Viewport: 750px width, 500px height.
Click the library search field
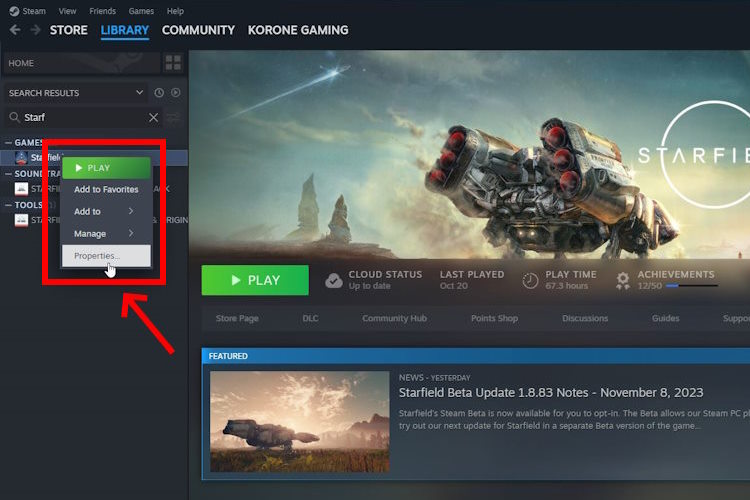83,117
